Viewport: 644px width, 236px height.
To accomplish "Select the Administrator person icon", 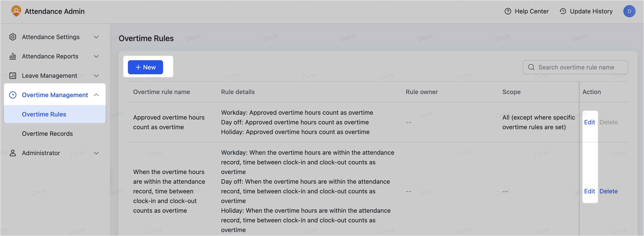I will tap(13, 153).
